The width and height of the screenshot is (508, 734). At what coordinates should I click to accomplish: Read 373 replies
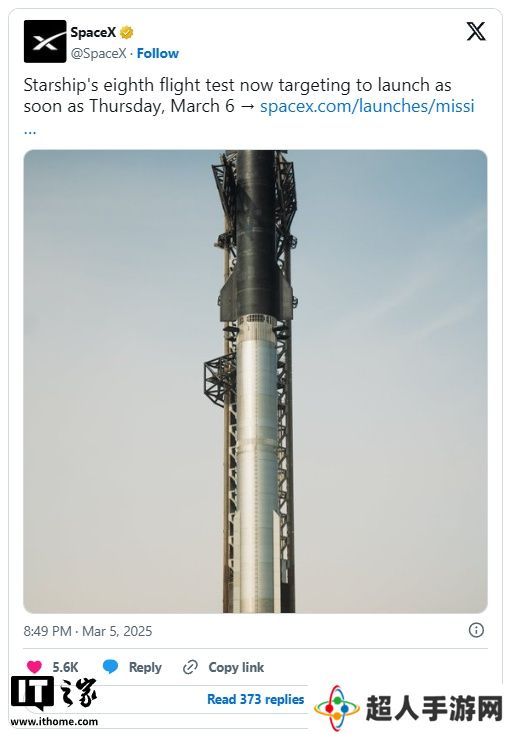click(x=256, y=699)
